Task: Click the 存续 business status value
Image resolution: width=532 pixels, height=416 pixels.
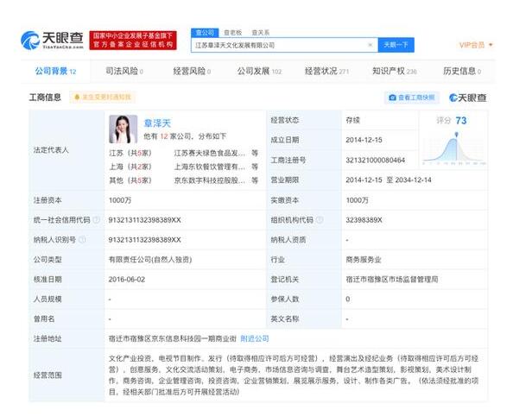Action: point(352,120)
